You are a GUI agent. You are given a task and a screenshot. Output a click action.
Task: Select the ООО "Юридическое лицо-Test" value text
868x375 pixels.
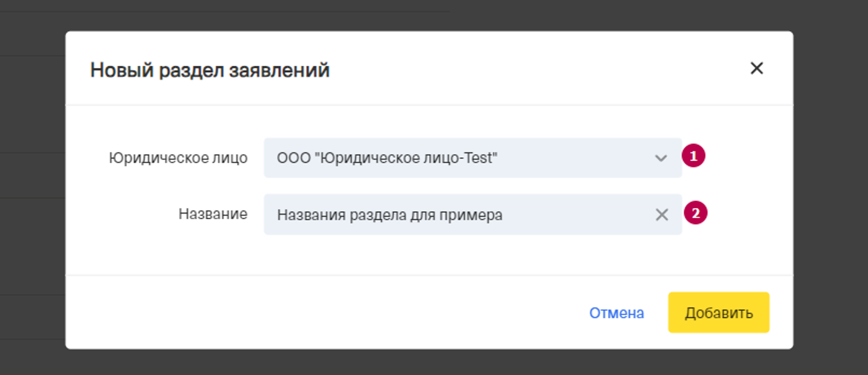[387, 158]
